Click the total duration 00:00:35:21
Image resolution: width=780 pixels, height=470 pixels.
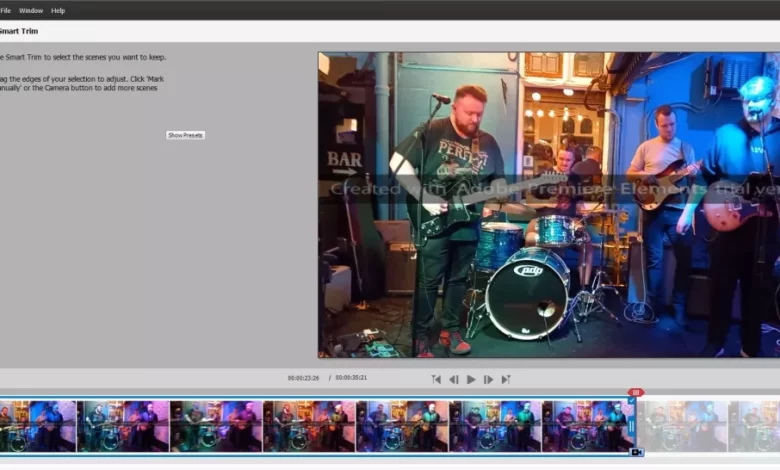pyautogui.click(x=352, y=378)
